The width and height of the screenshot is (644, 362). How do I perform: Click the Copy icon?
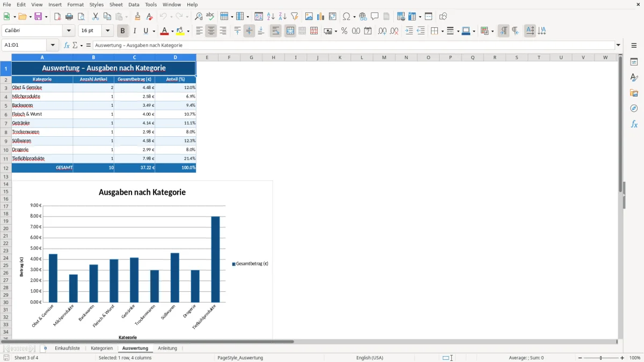(x=107, y=16)
